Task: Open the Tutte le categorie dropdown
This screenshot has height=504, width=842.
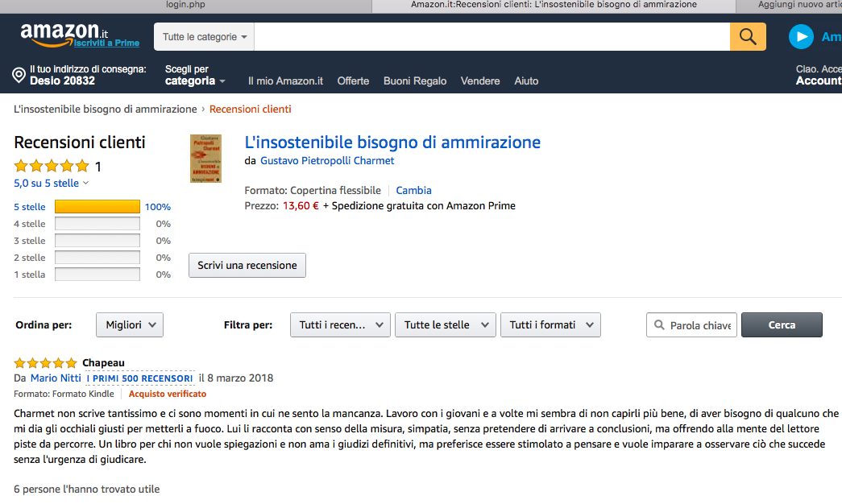Action: coord(204,36)
